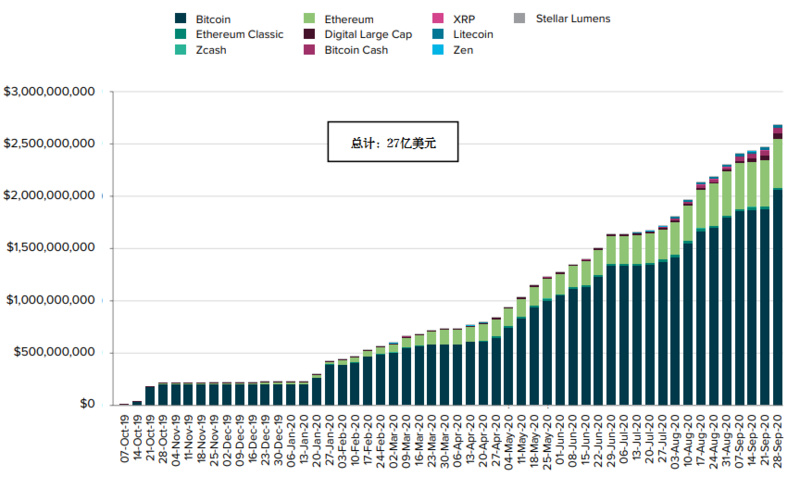This screenshot has width=800, height=489.
Task: Click the Bitcoin Cash legend swatch
Action: coord(309,50)
